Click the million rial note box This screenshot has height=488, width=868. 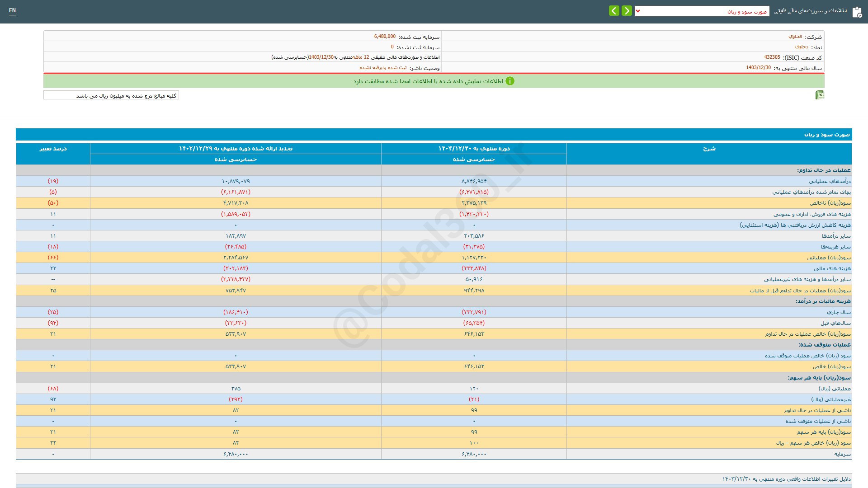pyautogui.click(x=111, y=95)
